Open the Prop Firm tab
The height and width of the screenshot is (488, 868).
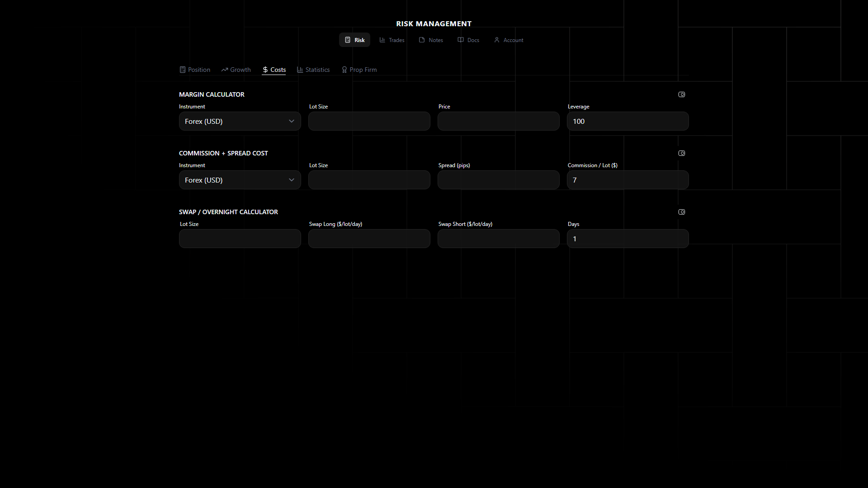click(x=359, y=70)
